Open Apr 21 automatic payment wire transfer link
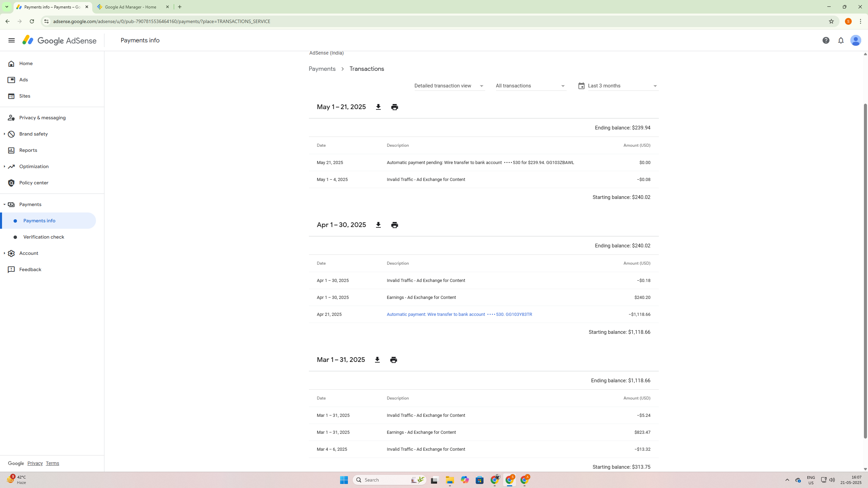 (459, 314)
